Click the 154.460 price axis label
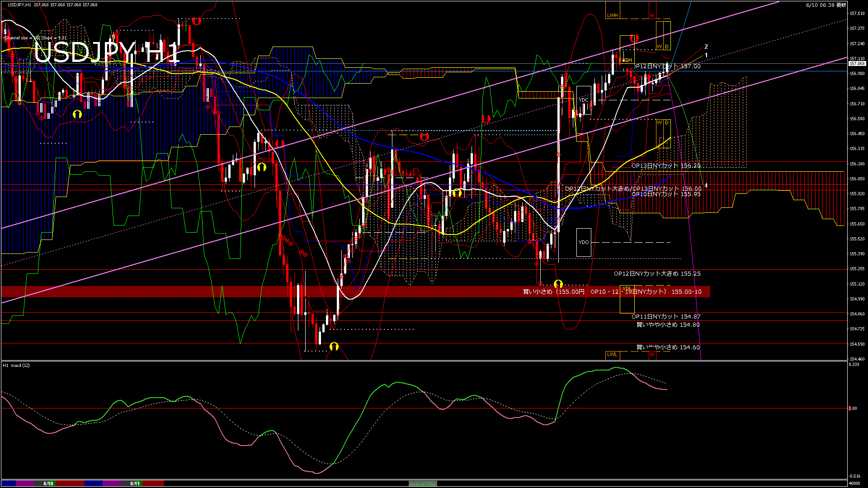This screenshot has height=488, width=868. coord(857,359)
